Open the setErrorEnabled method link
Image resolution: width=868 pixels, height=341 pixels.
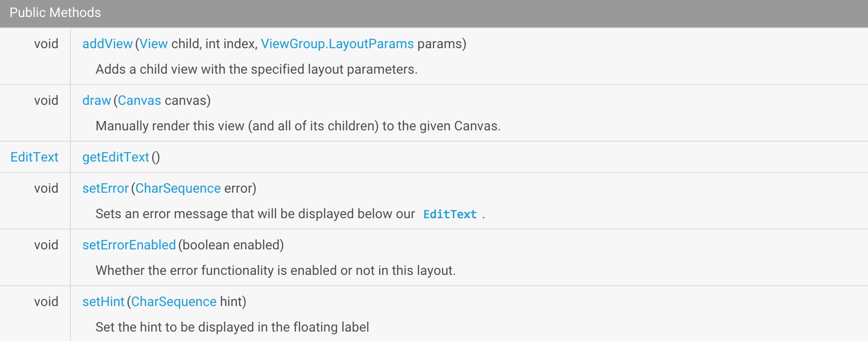[x=129, y=245]
